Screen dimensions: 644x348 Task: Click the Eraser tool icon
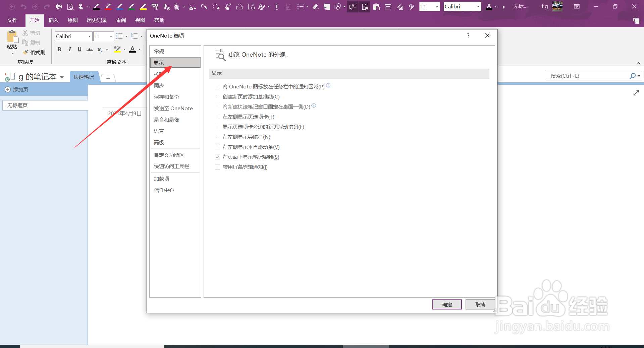(315, 6)
